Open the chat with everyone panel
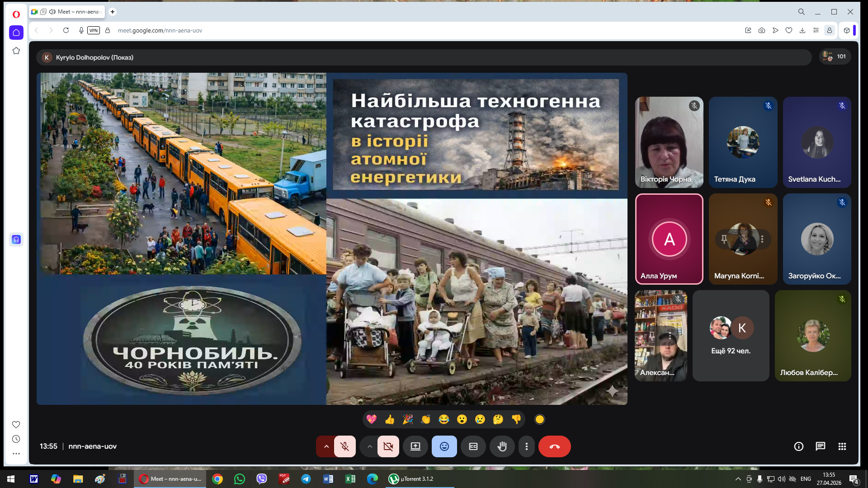The width and height of the screenshot is (868, 488). [820, 446]
